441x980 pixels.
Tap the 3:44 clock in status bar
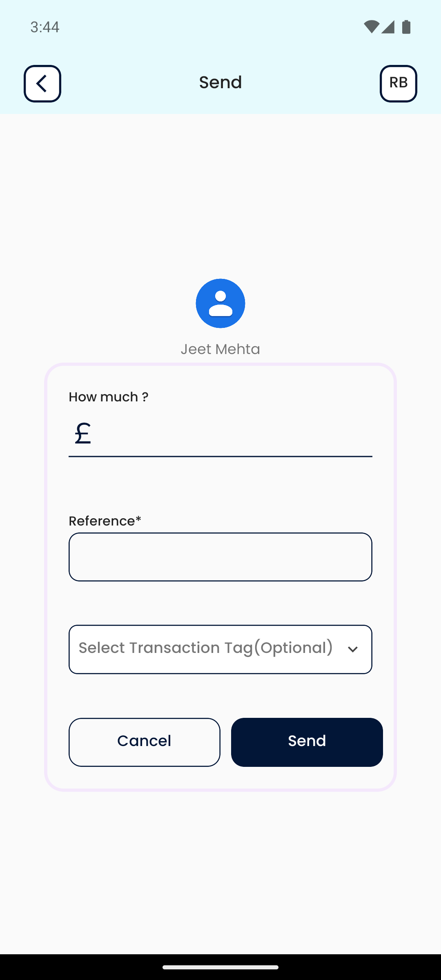(x=45, y=27)
